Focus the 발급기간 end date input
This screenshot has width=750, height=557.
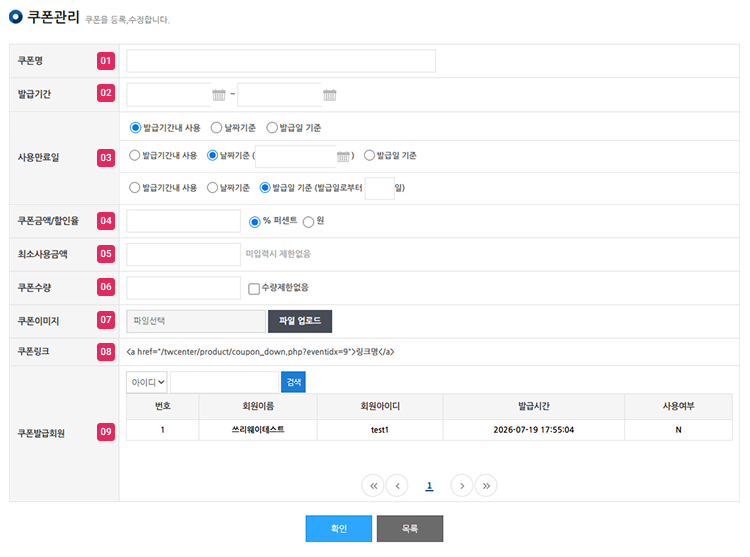[x=280, y=95]
